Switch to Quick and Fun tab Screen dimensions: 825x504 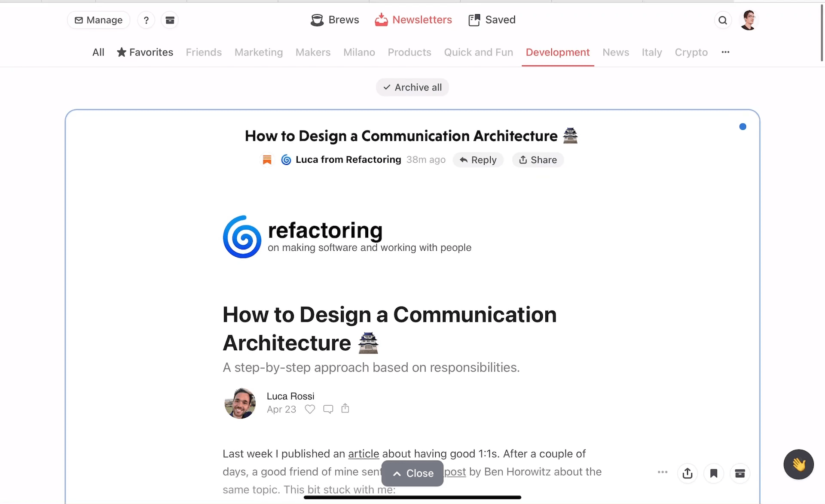(478, 52)
